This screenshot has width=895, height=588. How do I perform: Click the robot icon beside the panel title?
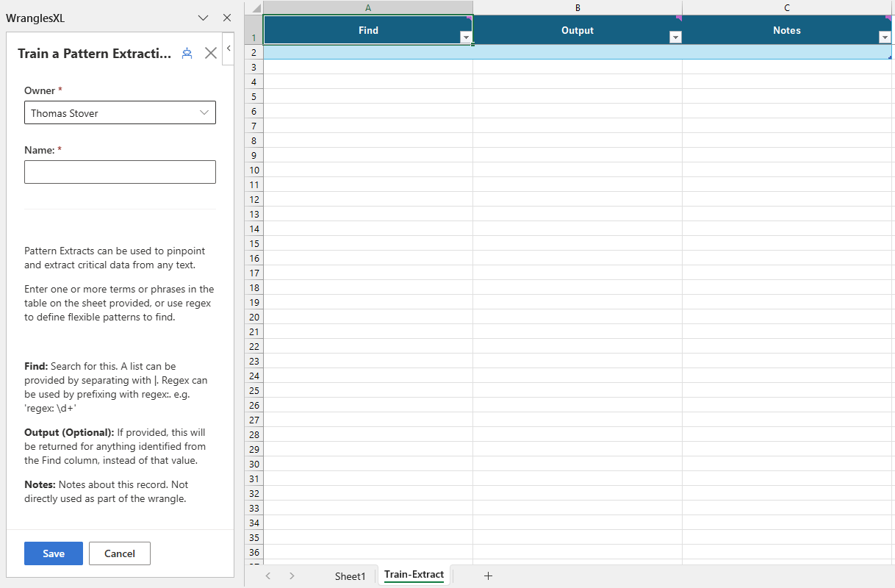coord(187,53)
